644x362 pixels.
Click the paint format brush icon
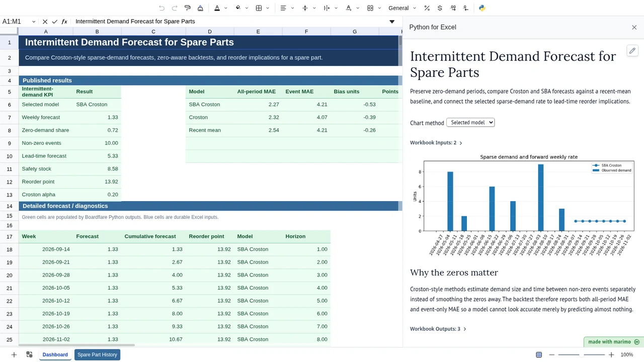(x=187, y=8)
